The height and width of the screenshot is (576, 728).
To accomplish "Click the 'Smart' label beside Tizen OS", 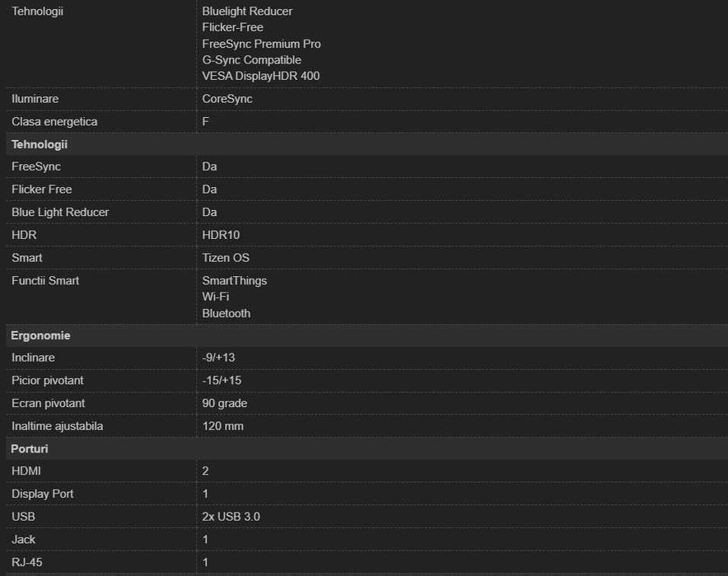I will [27, 258].
